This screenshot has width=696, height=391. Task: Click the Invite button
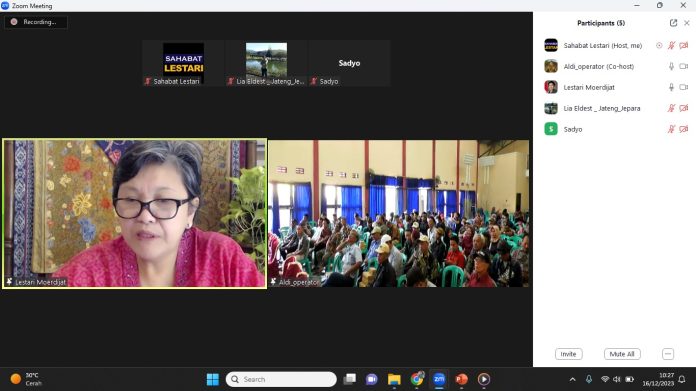click(x=569, y=354)
